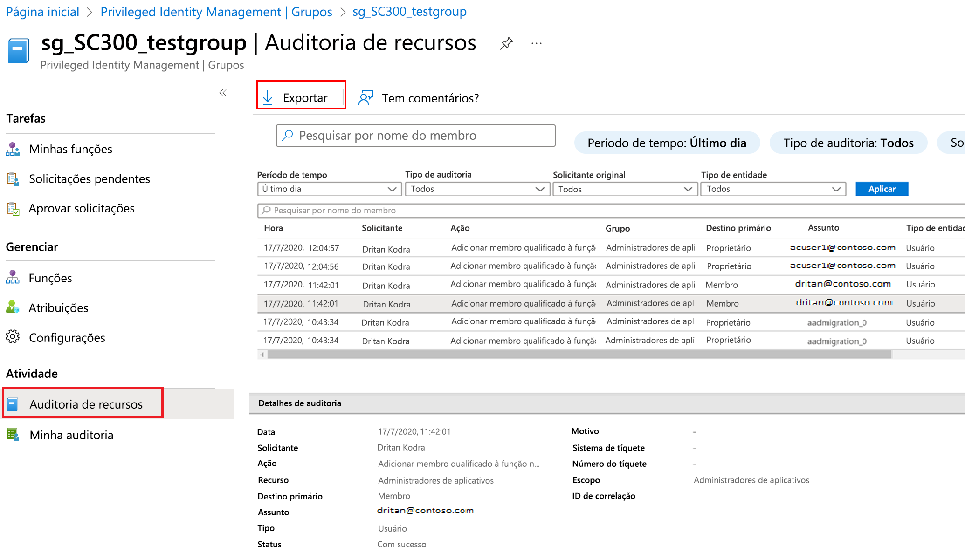Open Minha auditoria in the sidebar

pos(71,435)
